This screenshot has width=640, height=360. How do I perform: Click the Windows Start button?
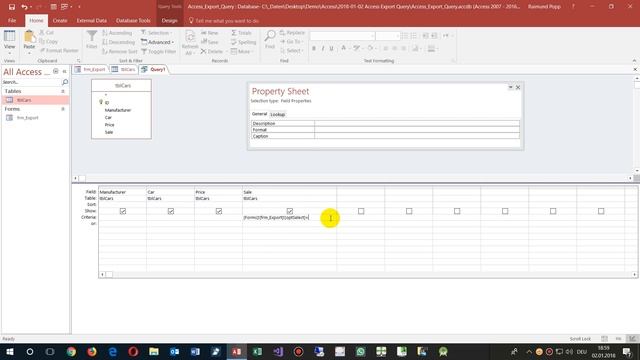click(x=9, y=351)
